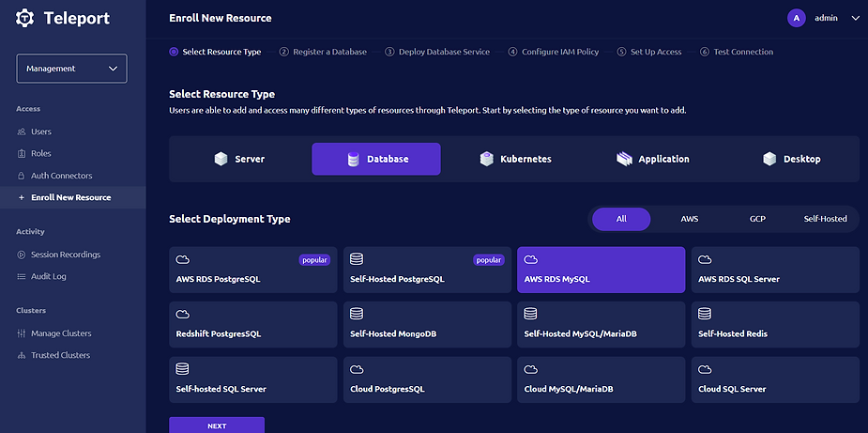868x433 pixels.
Task: Select the Application resource type
Action: point(653,159)
